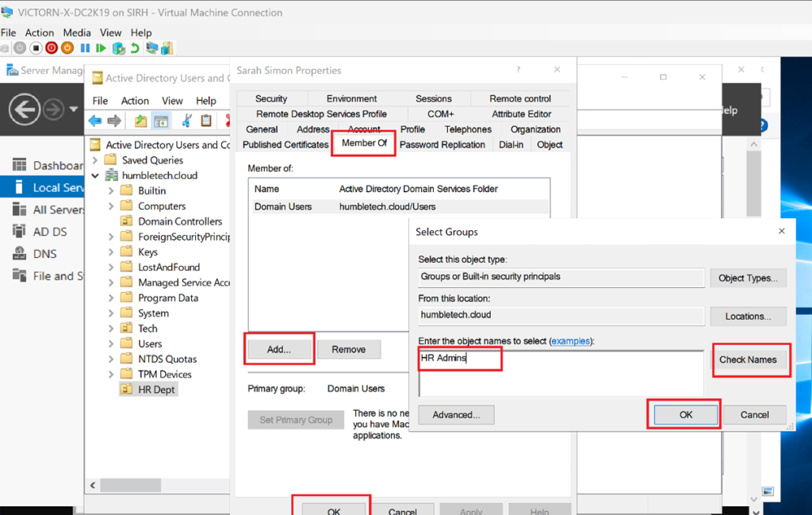The height and width of the screenshot is (515, 812).
Task: Pause the virtual machine with the blue pause icon
Action: click(85, 48)
